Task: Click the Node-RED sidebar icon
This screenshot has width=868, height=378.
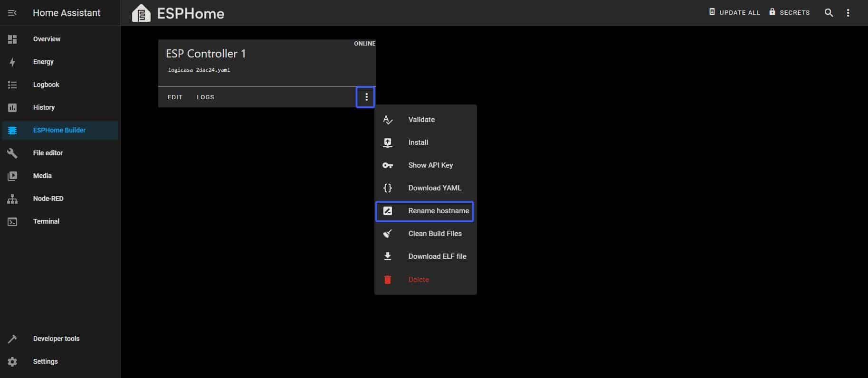Action: point(12,198)
